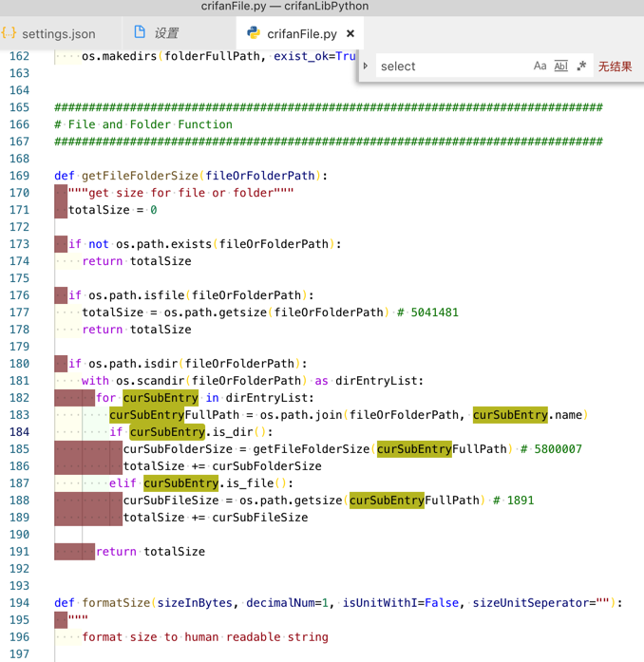644x662 pixels.
Task: Close the crifanFile.py tab
Action: pos(350,33)
